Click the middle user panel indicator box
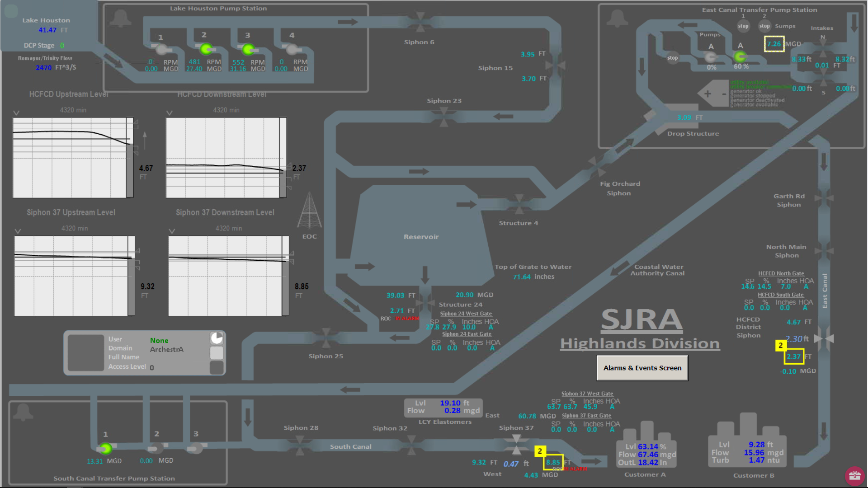Screen dimensions: 868x488 click(217, 353)
